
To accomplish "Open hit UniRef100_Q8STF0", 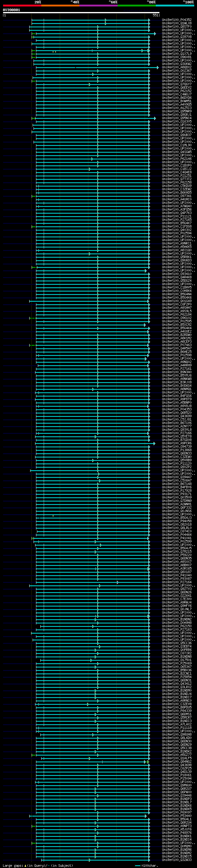I will pyautogui.click(x=177, y=26).
